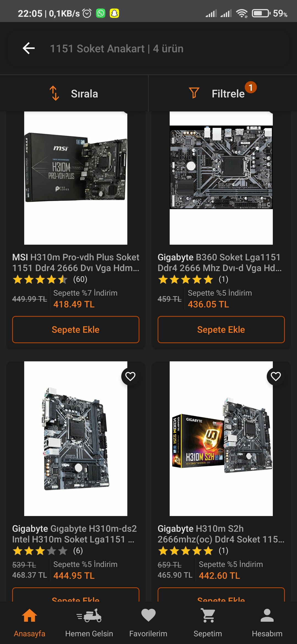
Task: Tap the filter count badge
Action: point(251,87)
